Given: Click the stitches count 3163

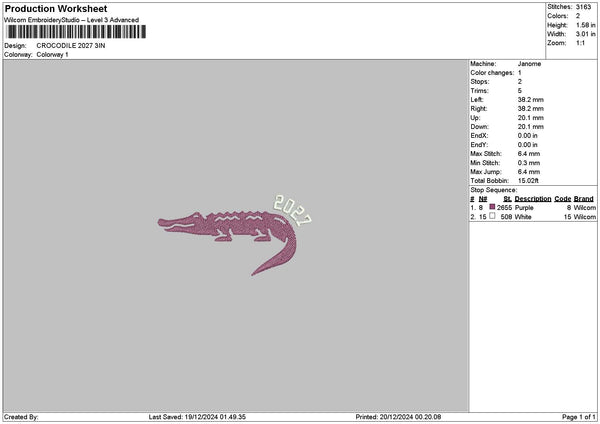Looking at the screenshot, I should [584, 7].
